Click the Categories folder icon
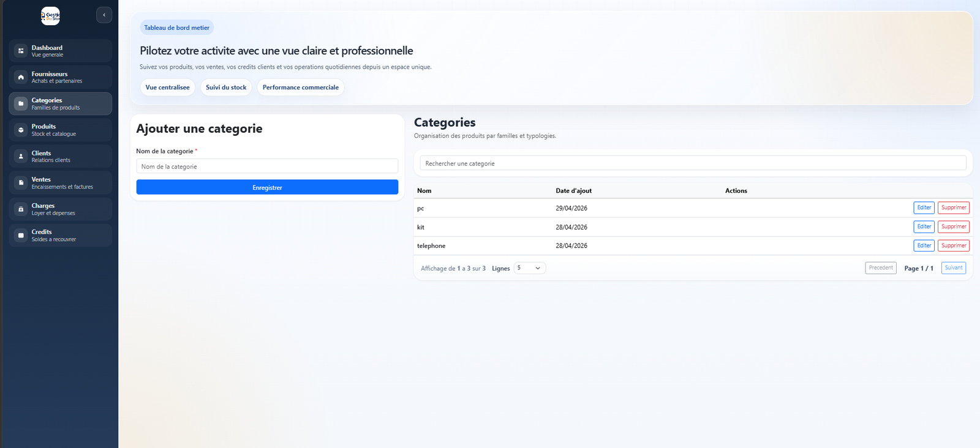 [x=21, y=103]
